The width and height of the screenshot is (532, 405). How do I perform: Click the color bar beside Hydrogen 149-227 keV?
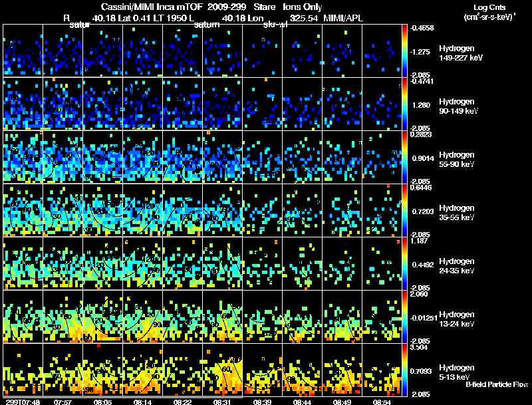click(x=404, y=51)
